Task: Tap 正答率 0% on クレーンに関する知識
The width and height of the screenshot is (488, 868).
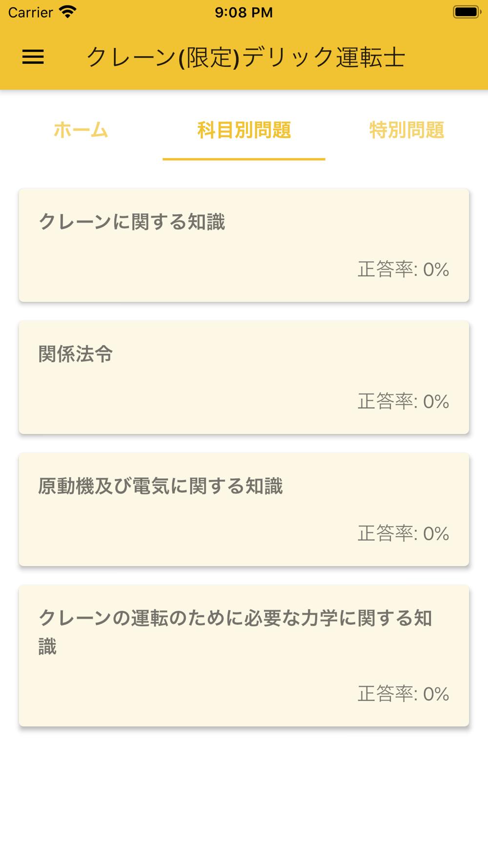Action: (404, 269)
